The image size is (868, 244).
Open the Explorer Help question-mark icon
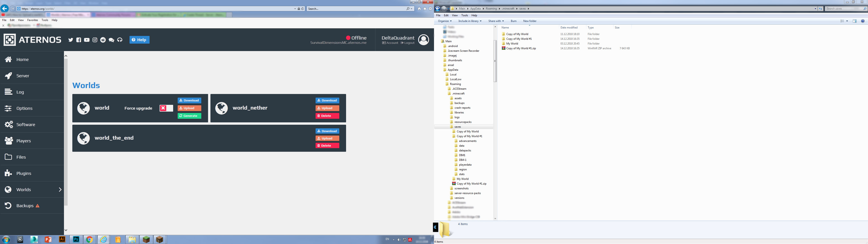pos(863,21)
